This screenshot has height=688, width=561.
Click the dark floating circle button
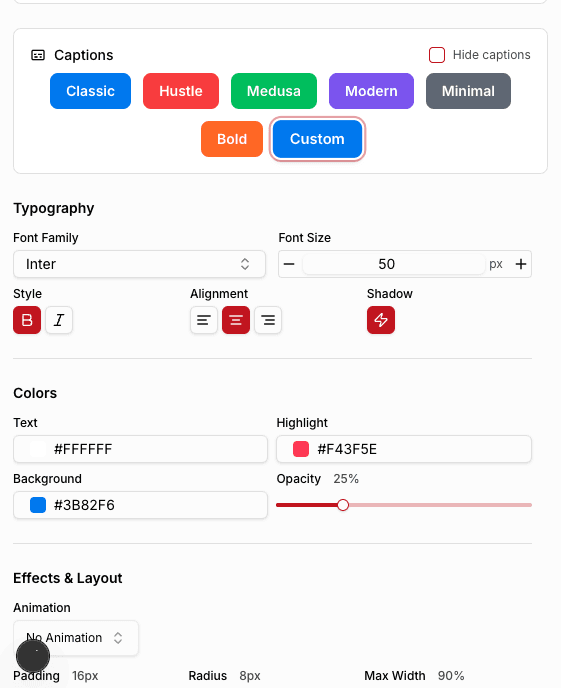(x=33, y=656)
